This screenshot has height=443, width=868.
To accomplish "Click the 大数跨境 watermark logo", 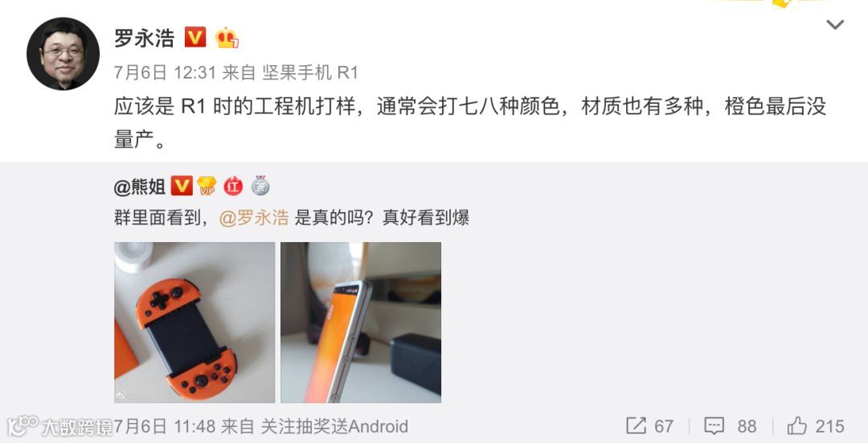I will point(59,426).
